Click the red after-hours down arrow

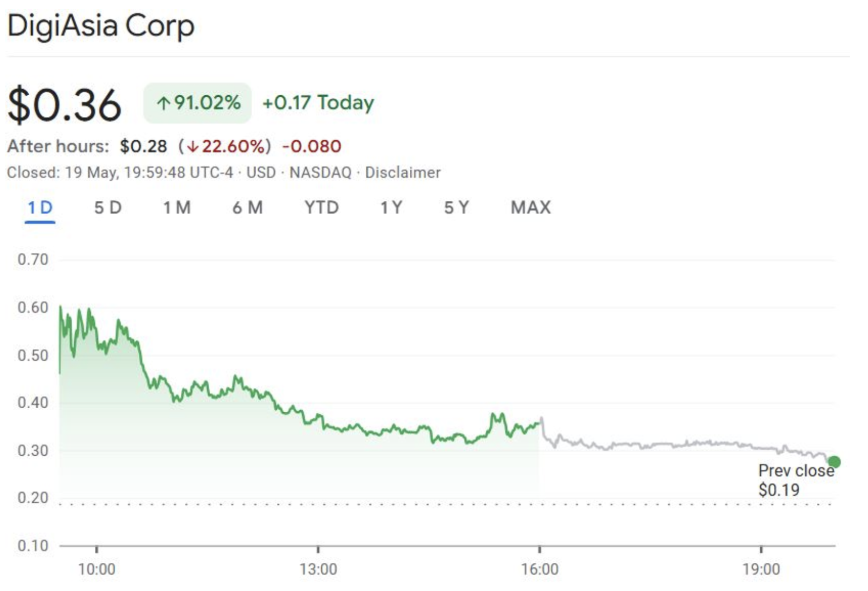(193, 147)
